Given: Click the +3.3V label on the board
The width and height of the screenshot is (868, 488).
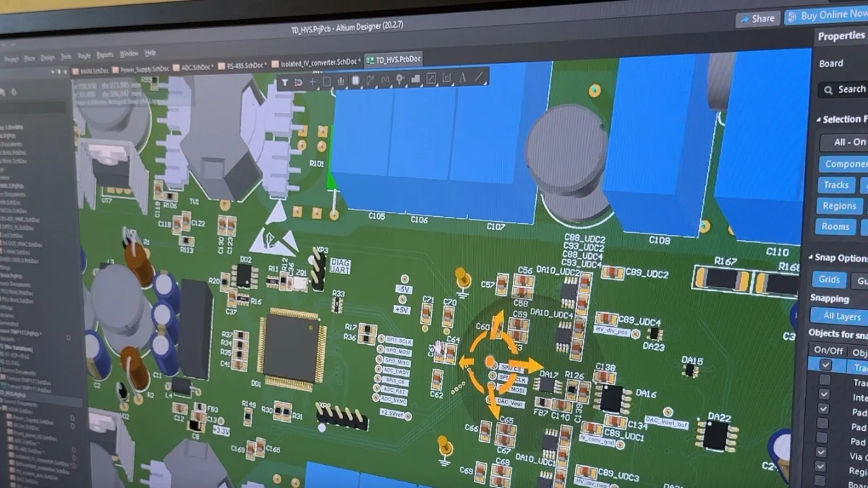Looking at the screenshot, I should point(221,430).
